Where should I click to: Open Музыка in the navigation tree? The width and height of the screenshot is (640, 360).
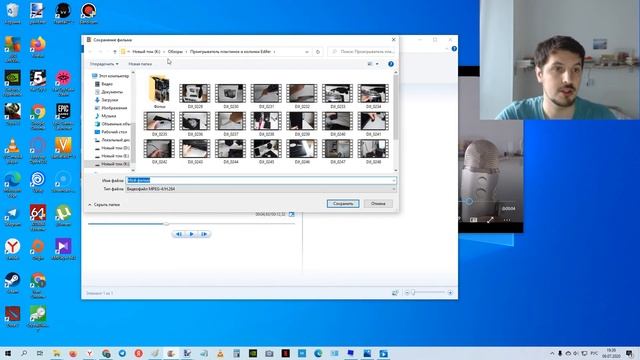coord(106,116)
